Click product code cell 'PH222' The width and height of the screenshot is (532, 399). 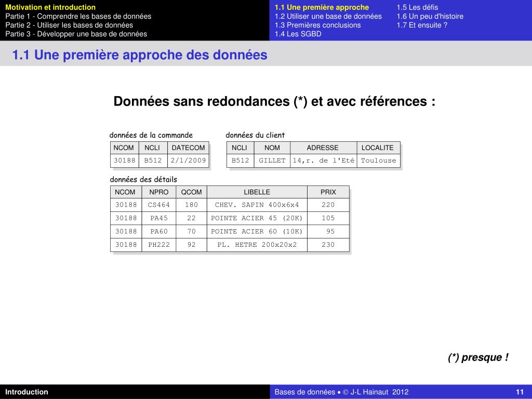[x=159, y=245]
